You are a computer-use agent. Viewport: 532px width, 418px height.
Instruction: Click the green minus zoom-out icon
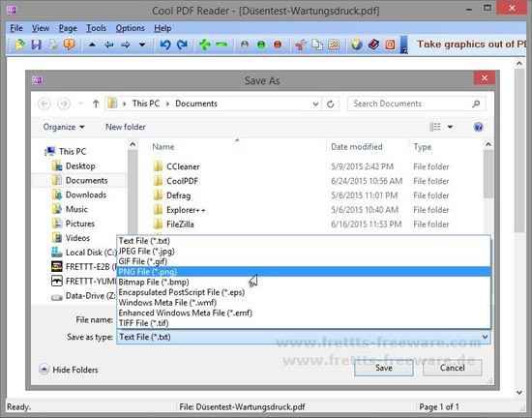click(222, 45)
